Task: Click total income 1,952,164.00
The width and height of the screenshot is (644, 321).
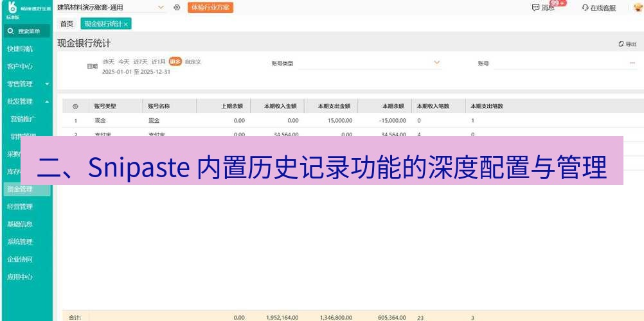Action: (x=282, y=318)
